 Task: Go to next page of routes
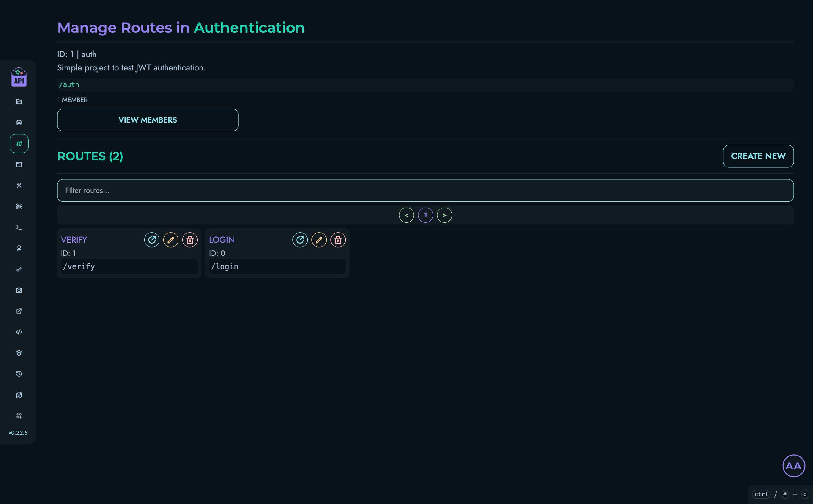(444, 215)
